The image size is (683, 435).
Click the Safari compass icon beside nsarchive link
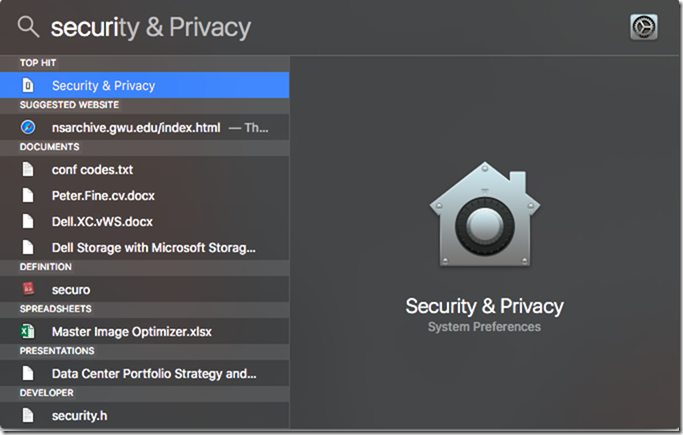(28, 128)
